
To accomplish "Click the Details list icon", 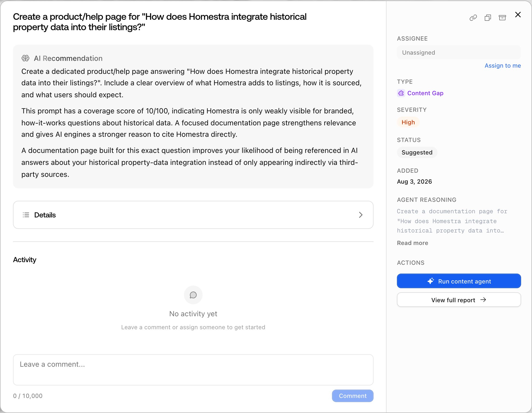I will tap(26, 215).
